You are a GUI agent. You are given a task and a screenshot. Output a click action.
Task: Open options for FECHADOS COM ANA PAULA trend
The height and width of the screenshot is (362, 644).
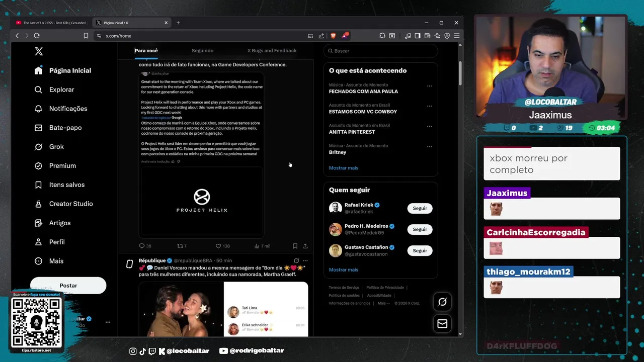click(x=429, y=86)
